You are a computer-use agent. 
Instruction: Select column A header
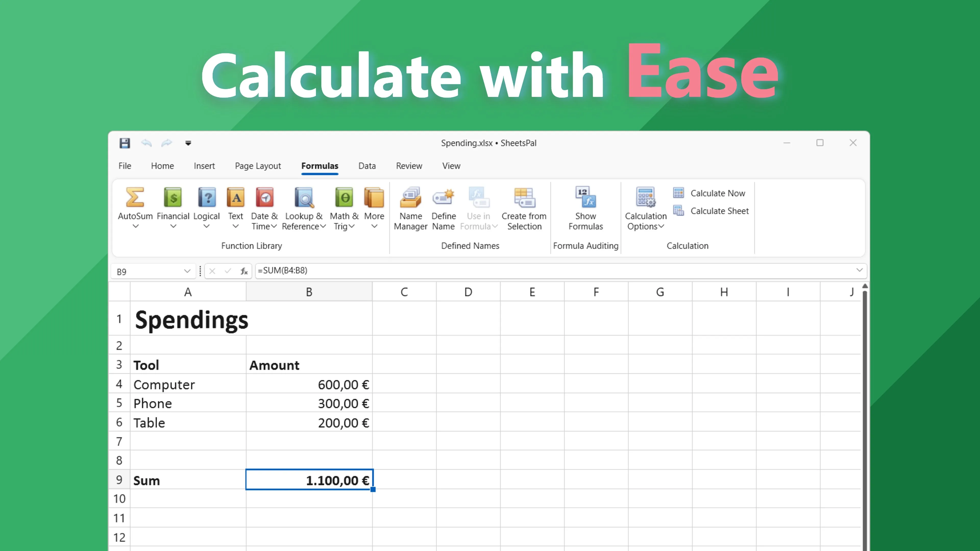point(188,292)
